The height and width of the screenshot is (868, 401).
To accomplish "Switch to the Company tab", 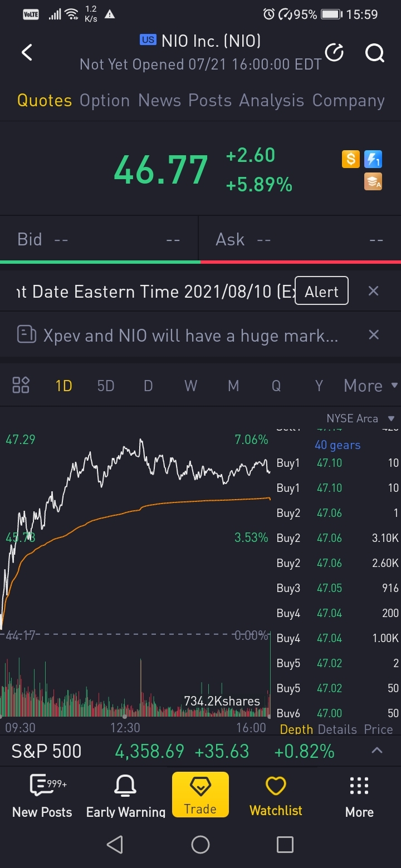I will pos(349,101).
